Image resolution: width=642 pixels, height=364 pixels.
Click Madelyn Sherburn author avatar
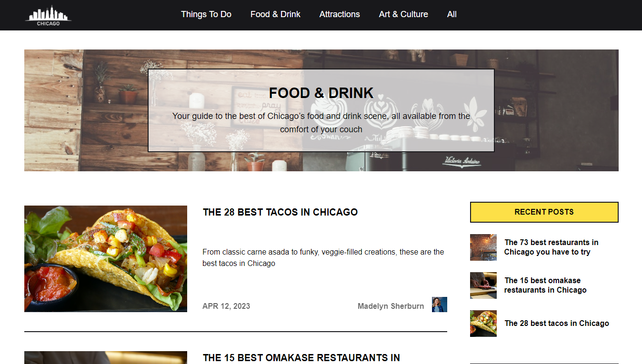(x=440, y=305)
